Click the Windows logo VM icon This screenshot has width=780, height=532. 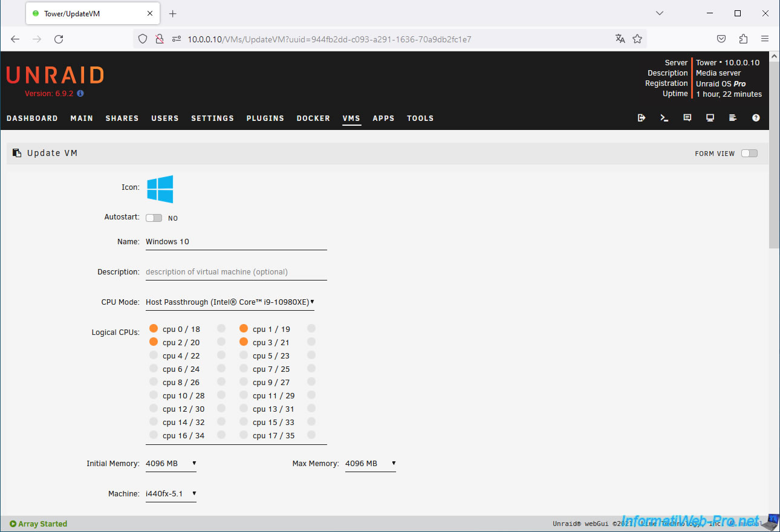[x=160, y=189]
